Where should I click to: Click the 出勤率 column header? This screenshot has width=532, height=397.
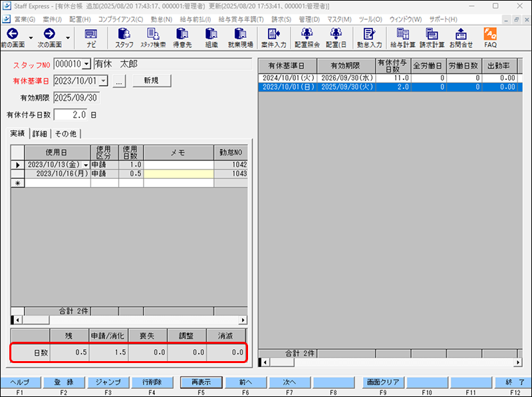[499, 66]
